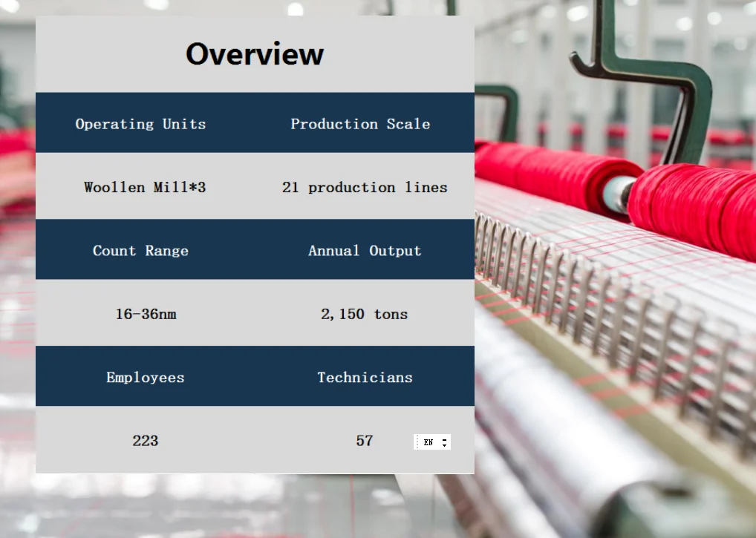Select the Production Scale header cell
Screen dimensions: 756x538
tap(360, 124)
